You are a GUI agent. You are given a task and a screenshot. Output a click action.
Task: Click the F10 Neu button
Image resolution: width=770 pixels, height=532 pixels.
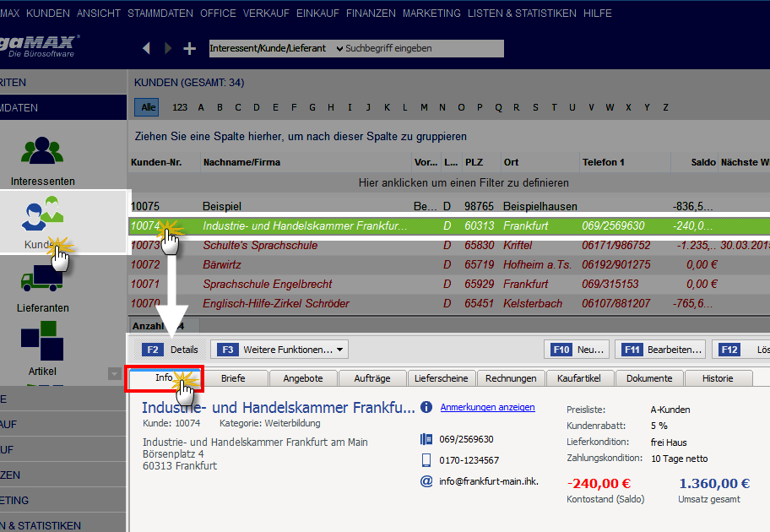pyautogui.click(x=577, y=350)
